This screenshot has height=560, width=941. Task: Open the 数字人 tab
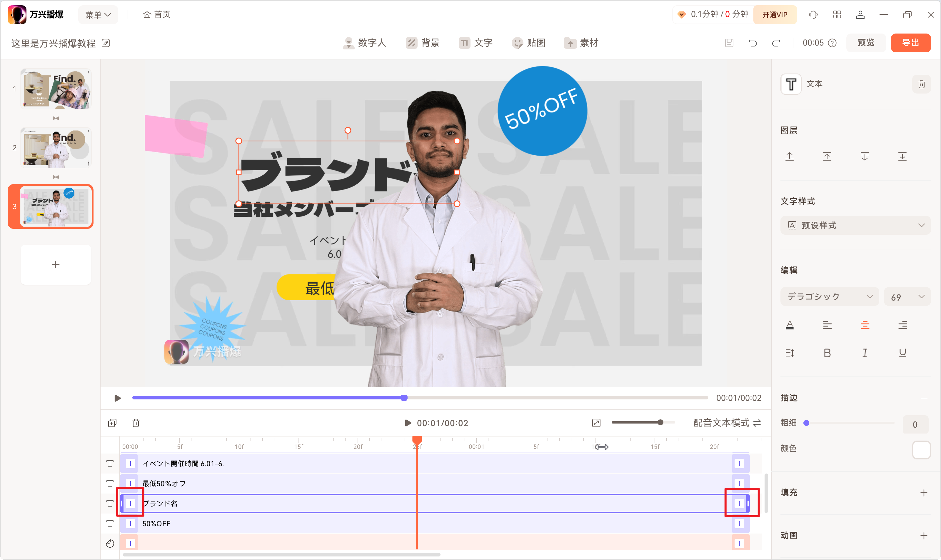click(364, 43)
